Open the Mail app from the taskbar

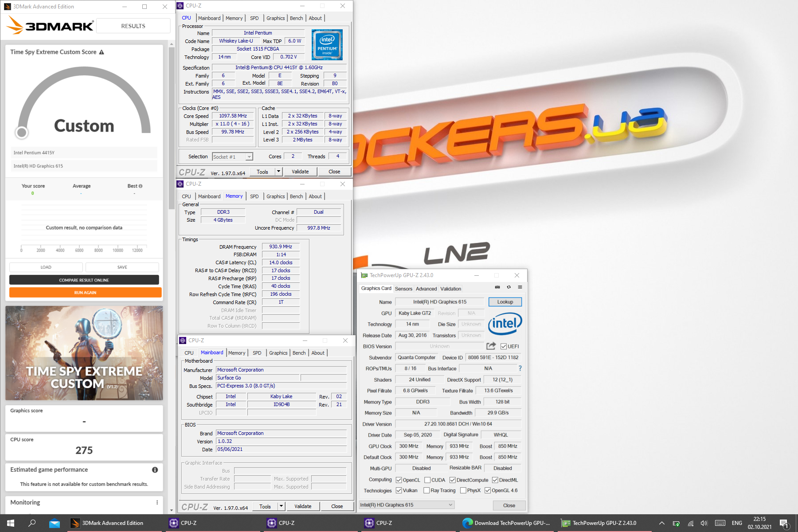click(55, 523)
